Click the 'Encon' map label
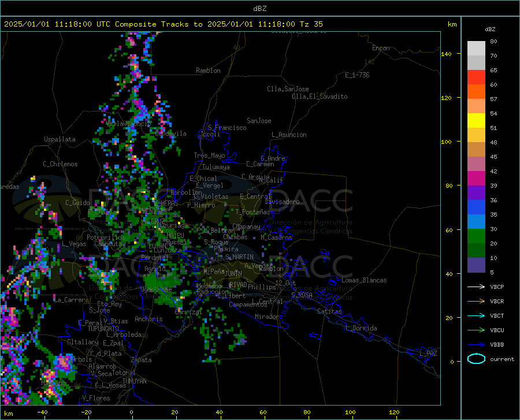Image resolution: width=520 pixels, height=420 pixels. pyautogui.click(x=381, y=48)
